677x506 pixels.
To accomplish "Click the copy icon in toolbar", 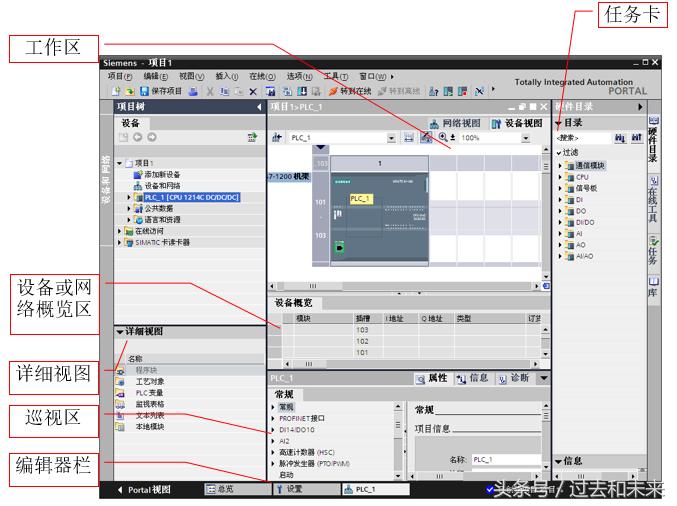I will pyautogui.click(x=225, y=91).
